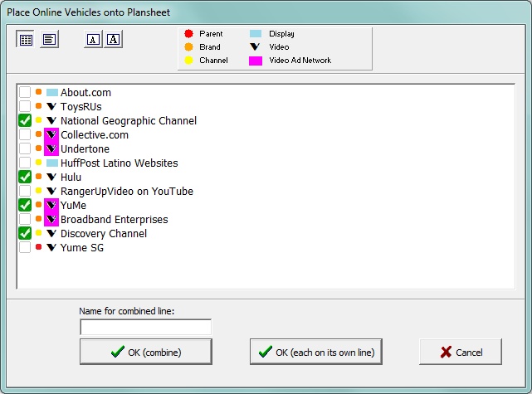Image resolution: width=532 pixels, height=394 pixels.
Task: Select the Broadband Enterprises text
Action: coord(114,219)
